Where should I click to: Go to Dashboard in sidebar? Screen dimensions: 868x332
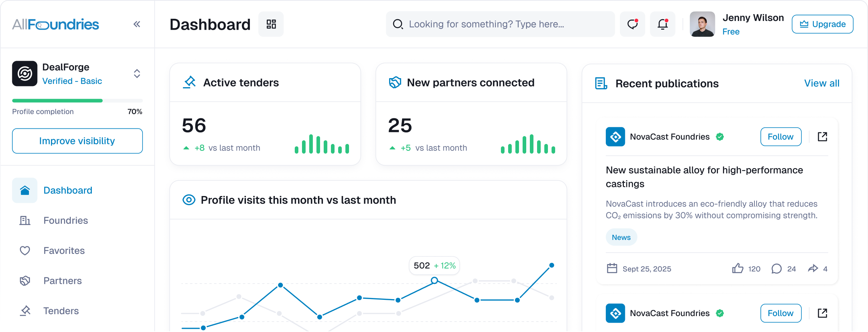coord(77,190)
